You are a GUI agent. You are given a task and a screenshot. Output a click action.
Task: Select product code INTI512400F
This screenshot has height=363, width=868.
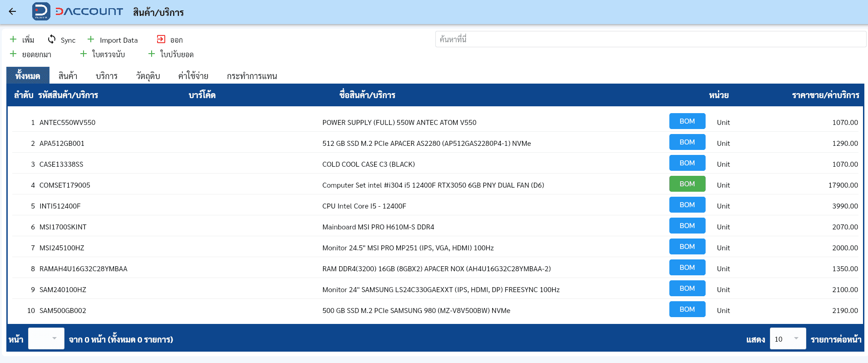pyautogui.click(x=60, y=206)
